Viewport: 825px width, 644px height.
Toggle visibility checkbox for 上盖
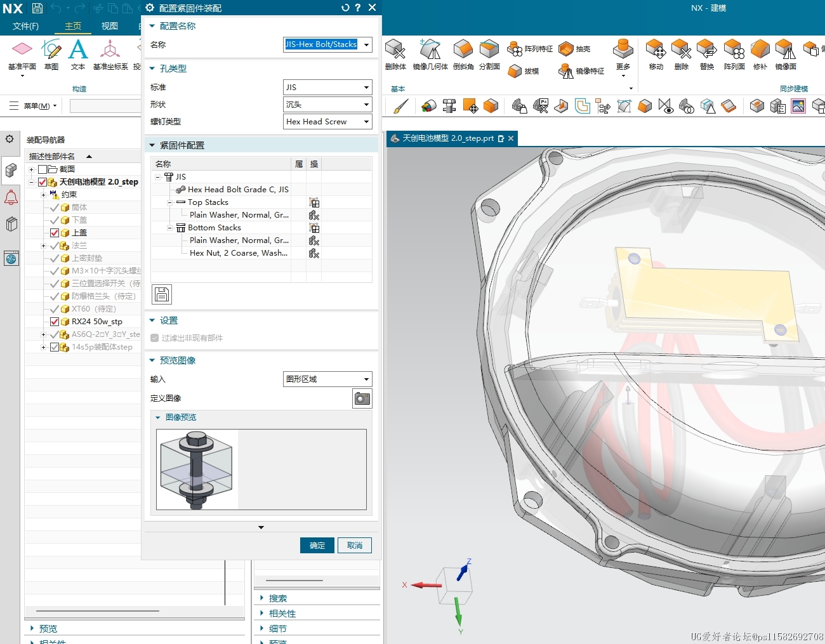(55, 233)
